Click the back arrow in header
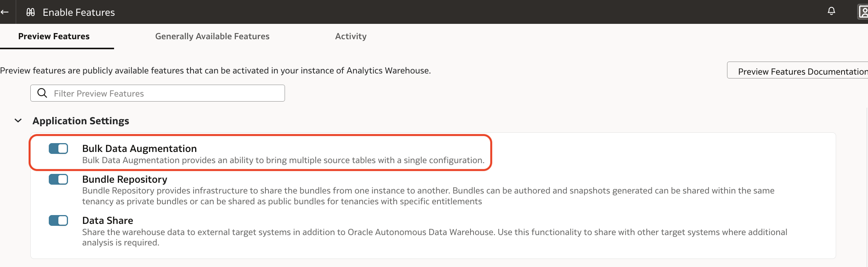Viewport: 868px width, 267px height. (x=5, y=12)
